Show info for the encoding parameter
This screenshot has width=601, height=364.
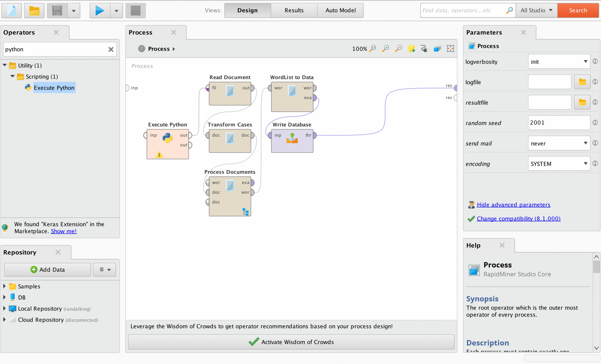(x=595, y=163)
